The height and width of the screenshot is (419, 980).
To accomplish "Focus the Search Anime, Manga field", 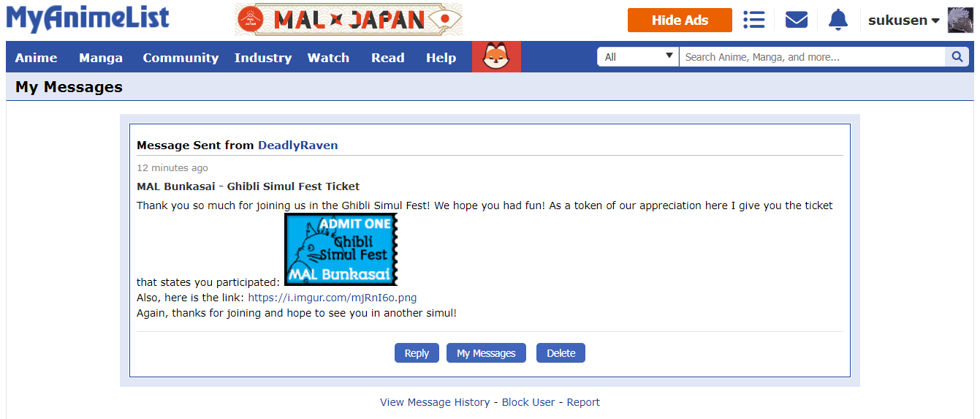I will 812,57.
